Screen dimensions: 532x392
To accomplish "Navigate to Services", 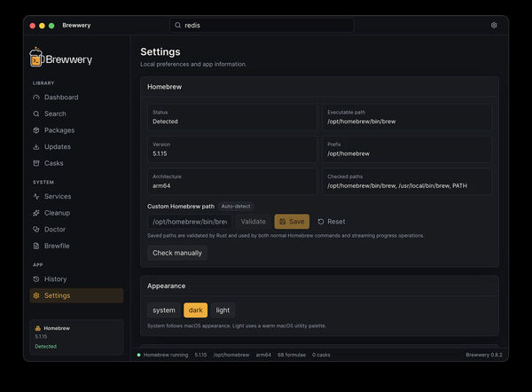I will point(76,197).
